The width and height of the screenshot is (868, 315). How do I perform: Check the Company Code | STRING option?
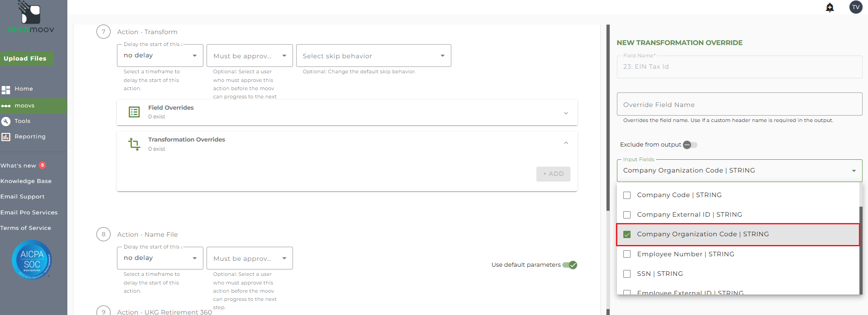point(627,195)
